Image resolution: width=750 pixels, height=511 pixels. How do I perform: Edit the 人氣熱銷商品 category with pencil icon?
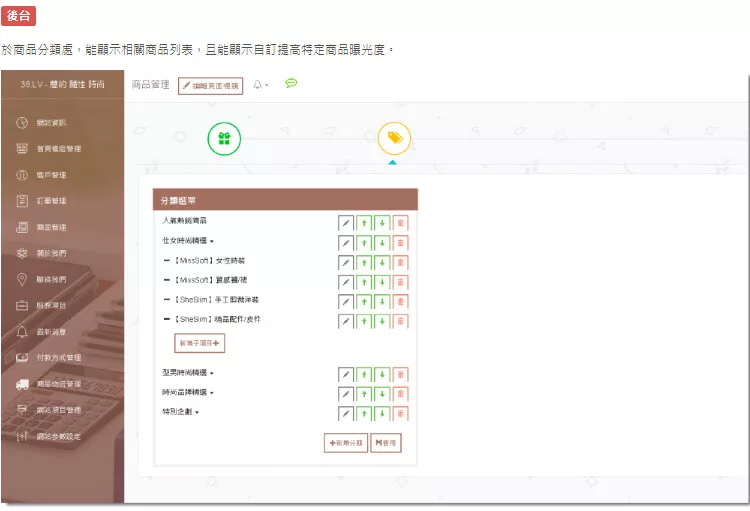click(346, 223)
